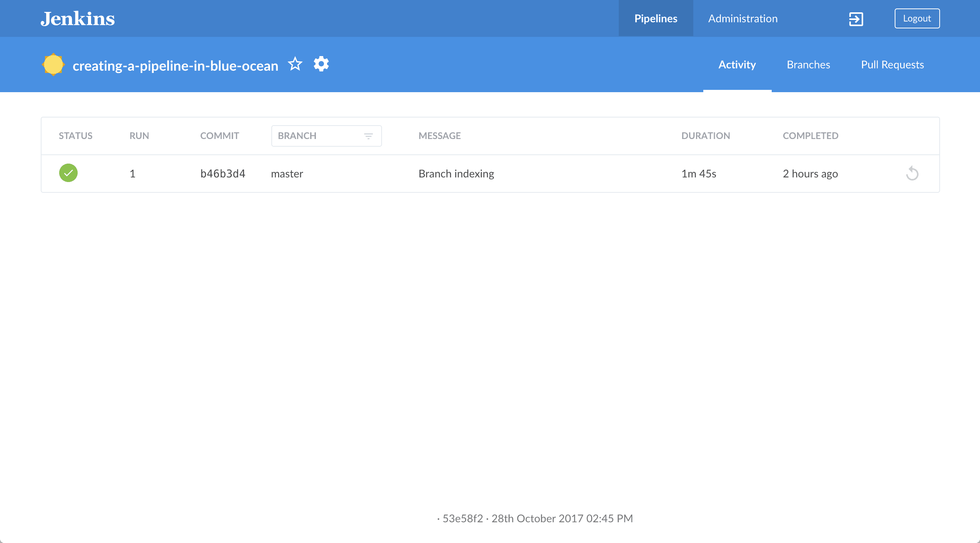Click the Pipelines navigation item

click(655, 18)
